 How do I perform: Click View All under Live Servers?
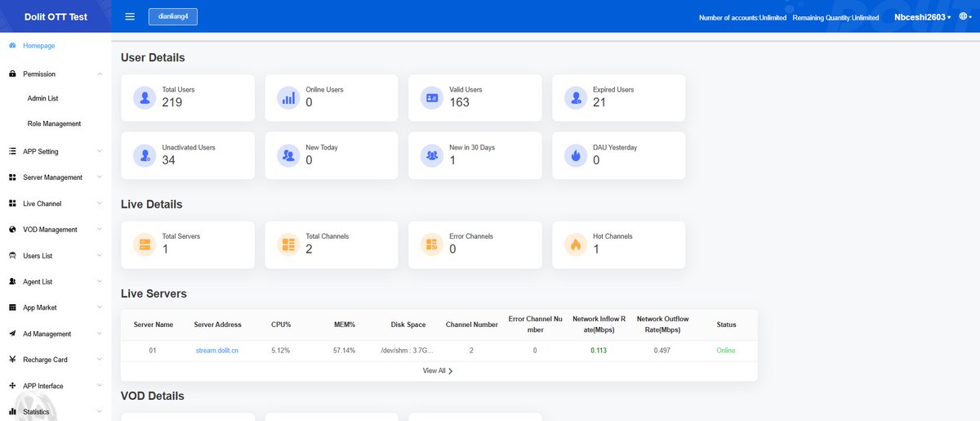pos(438,371)
